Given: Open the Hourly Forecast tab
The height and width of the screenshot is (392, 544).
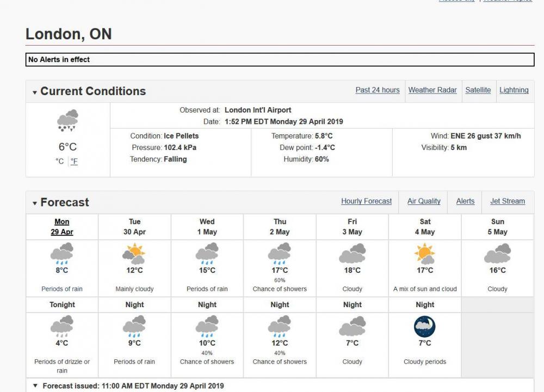Looking at the screenshot, I should (366, 201).
